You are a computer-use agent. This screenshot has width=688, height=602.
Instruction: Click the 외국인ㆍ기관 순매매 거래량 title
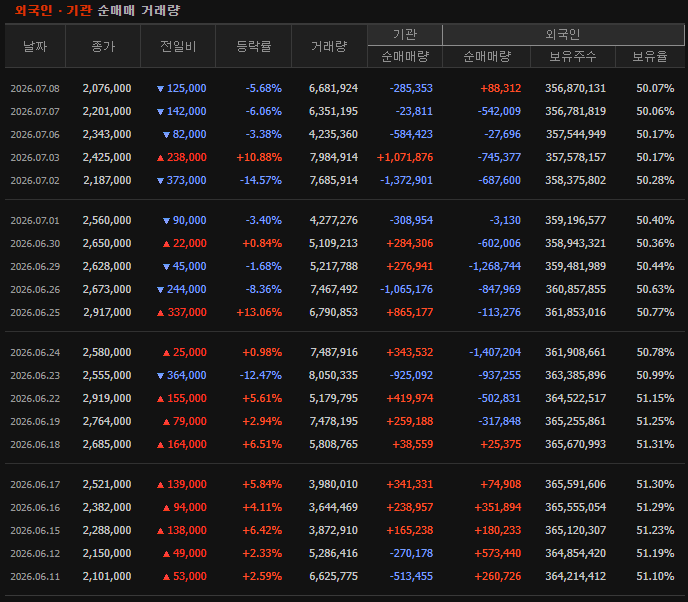pos(97,11)
